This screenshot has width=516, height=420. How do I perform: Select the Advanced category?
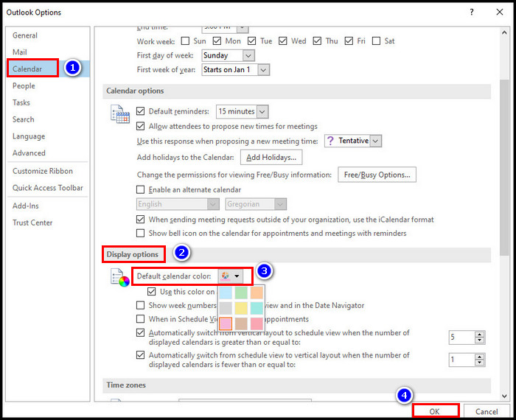[x=29, y=153]
